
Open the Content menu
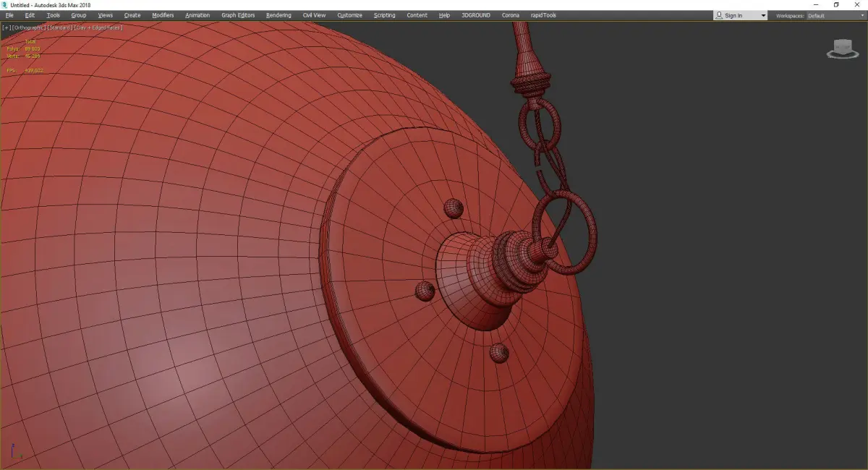pos(417,15)
